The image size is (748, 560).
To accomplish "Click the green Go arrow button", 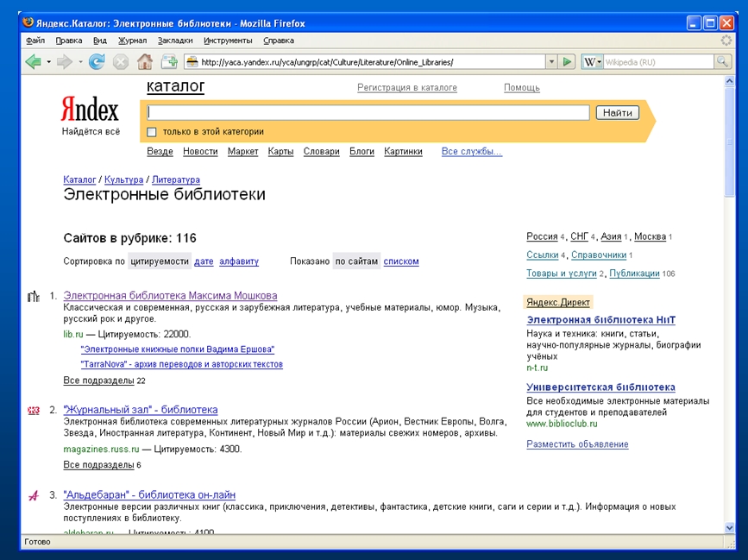I will pos(567,62).
